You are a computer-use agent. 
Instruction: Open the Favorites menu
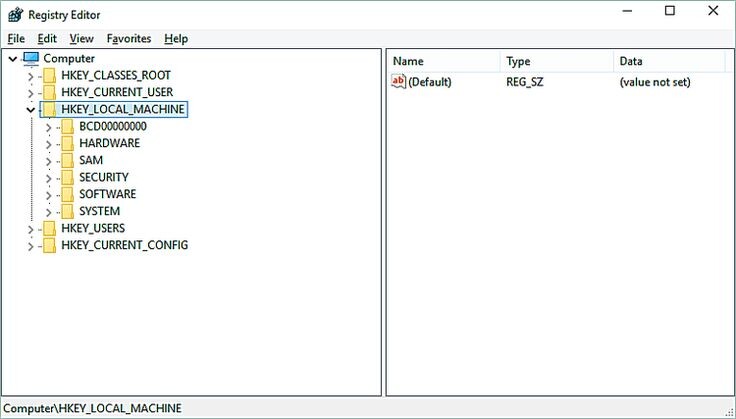pos(129,38)
